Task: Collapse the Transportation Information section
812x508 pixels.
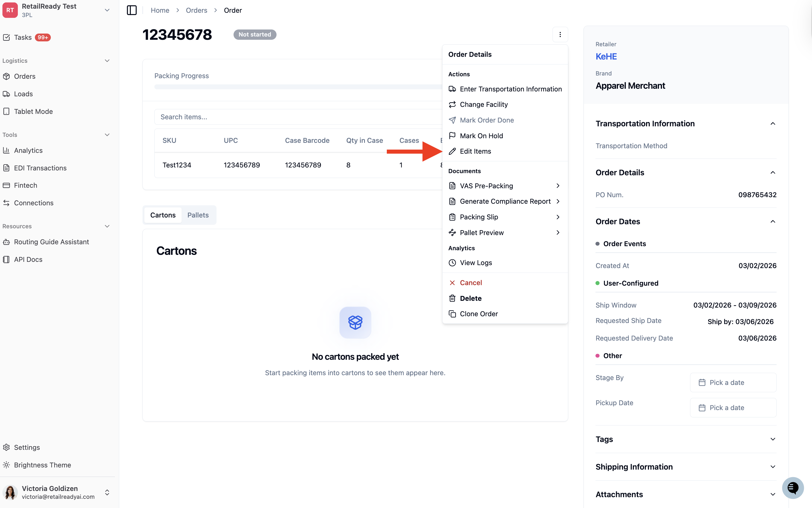Action: [773, 124]
